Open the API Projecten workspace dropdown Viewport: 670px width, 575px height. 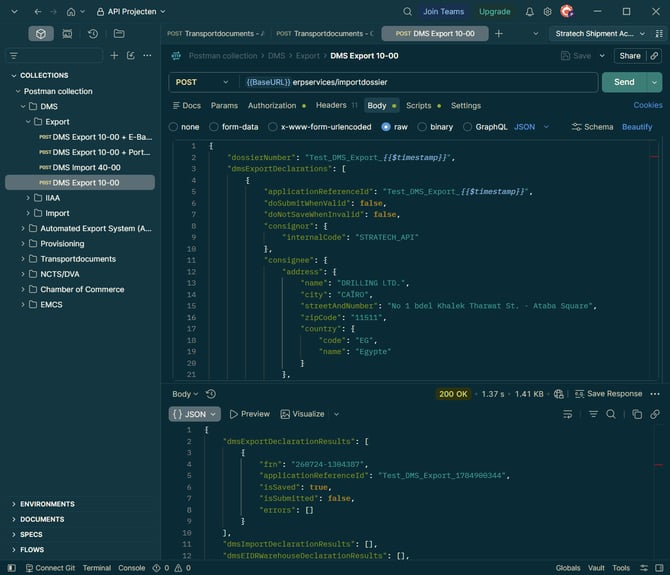pyautogui.click(x=131, y=12)
